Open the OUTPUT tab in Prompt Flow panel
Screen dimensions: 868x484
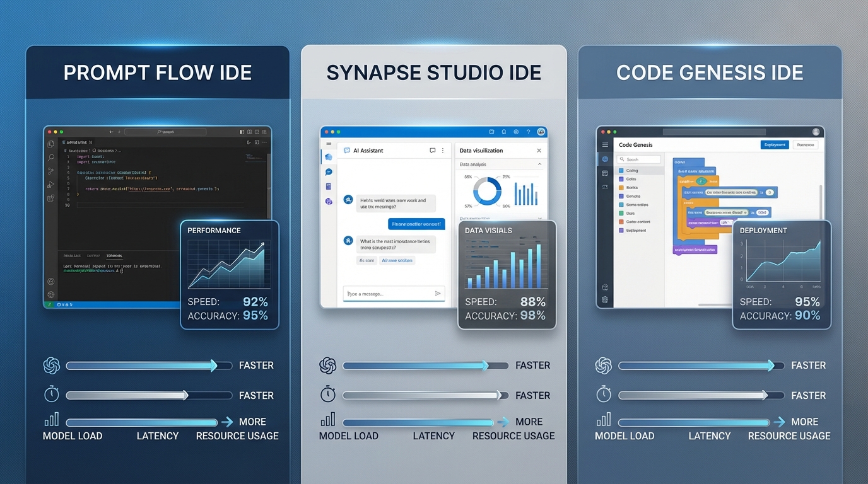point(93,256)
